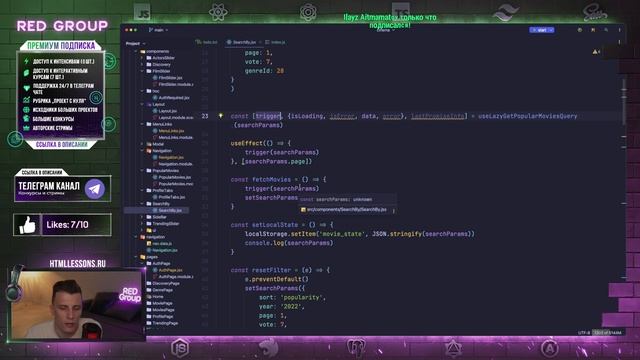
Task: Click the file icon of FilmSlider.jsx
Action: tap(155, 78)
